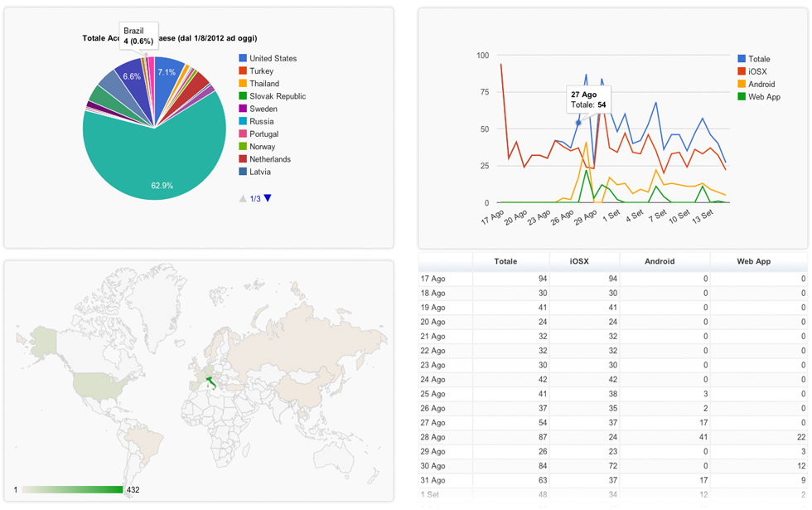This screenshot has height=510, width=812.
Task: Click Totale value 87 in 28 Ago row
Action: [543, 437]
